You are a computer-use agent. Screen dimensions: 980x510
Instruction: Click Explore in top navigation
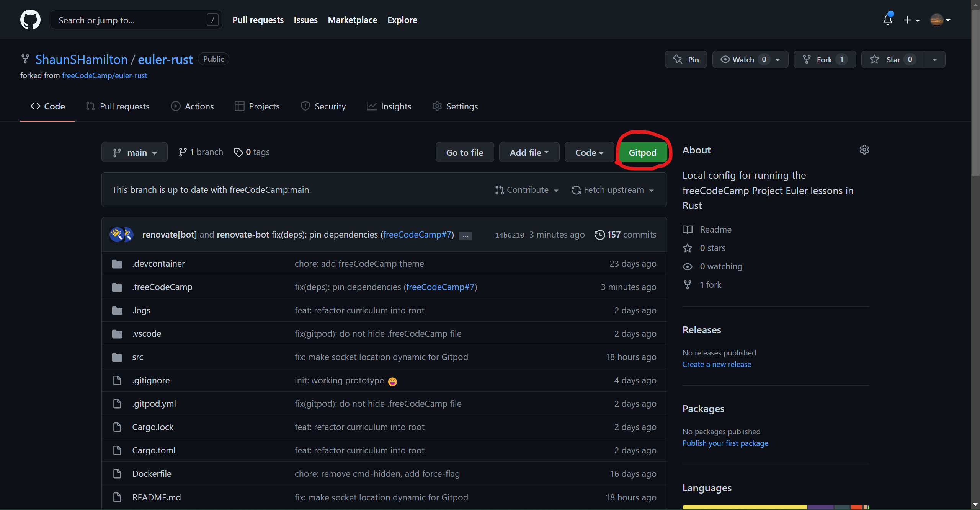pos(402,20)
